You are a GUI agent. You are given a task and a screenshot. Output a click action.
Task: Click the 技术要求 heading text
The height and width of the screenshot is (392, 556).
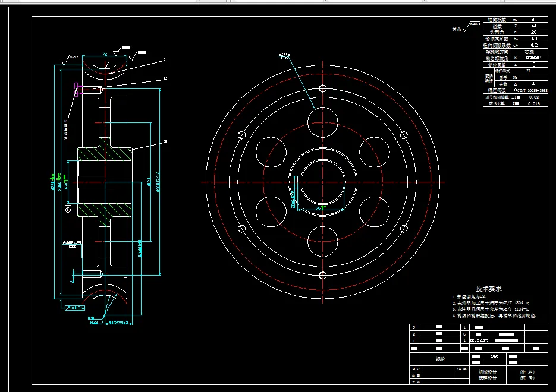coord(489,289)
